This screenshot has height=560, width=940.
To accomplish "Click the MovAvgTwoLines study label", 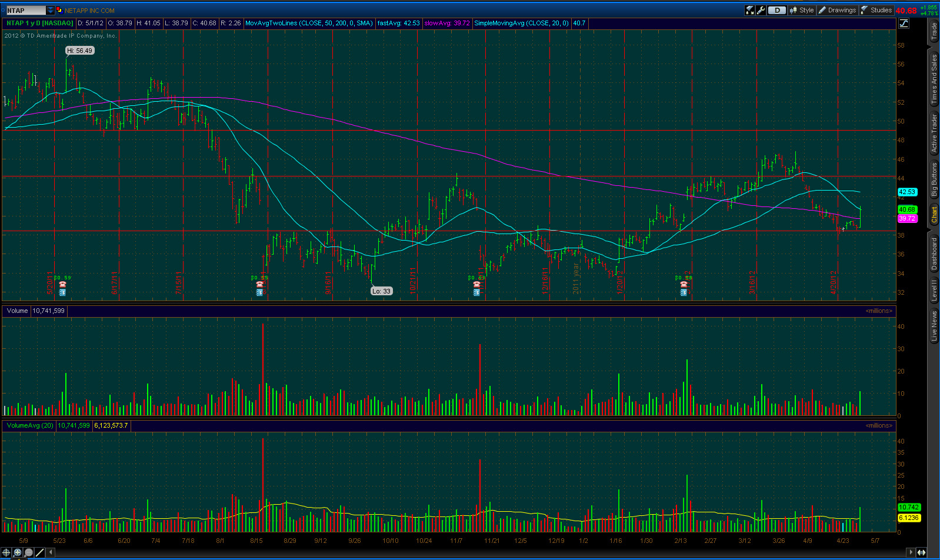I will click(309, 24).
